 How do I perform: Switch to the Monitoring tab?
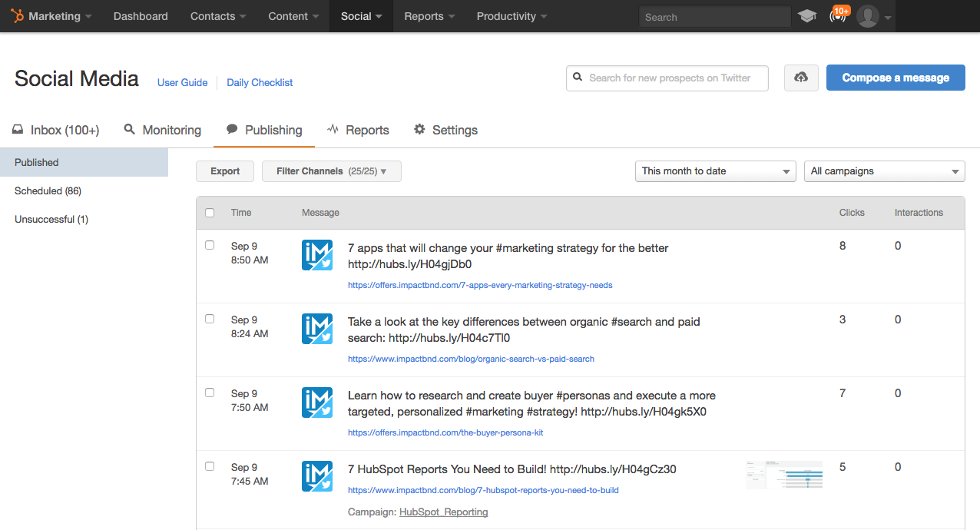[x=163, y=130]
